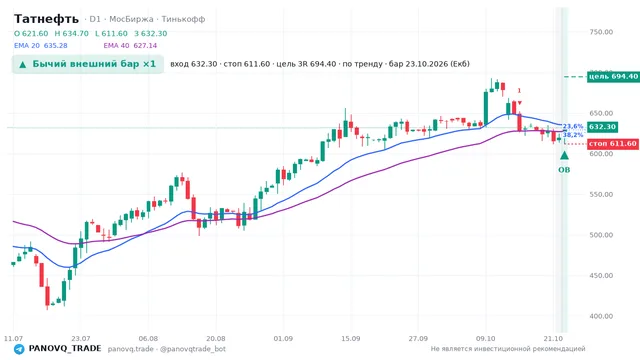Viewport: 640px width, 360px height.
Task: Click the 21.10 date axis label
Action: (x=553, y=339)
